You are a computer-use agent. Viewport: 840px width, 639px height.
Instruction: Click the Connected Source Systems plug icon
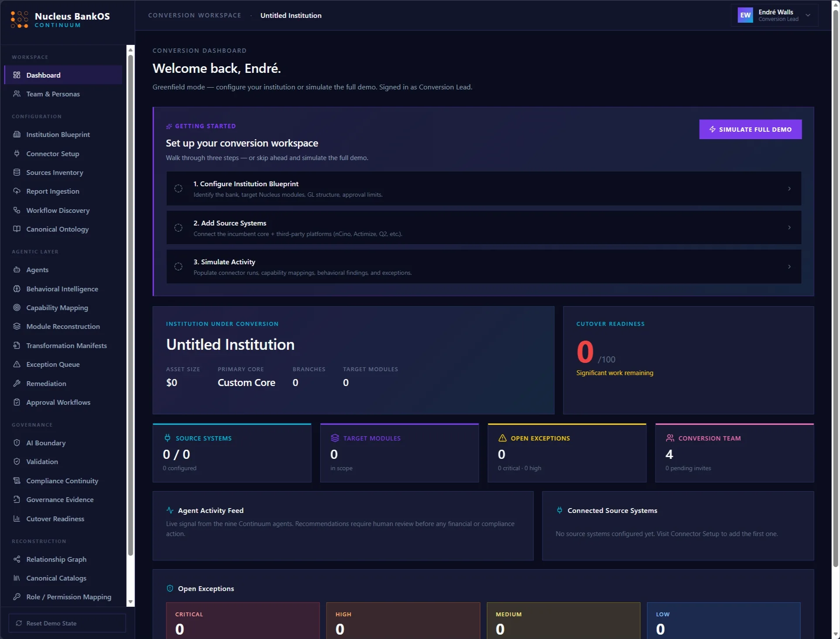[x=559, y=510]
